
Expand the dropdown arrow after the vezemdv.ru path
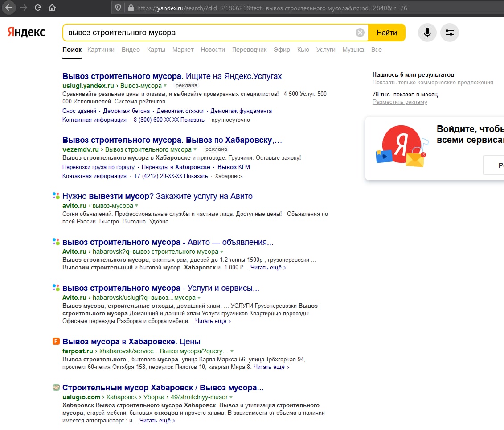pos(195,149)
